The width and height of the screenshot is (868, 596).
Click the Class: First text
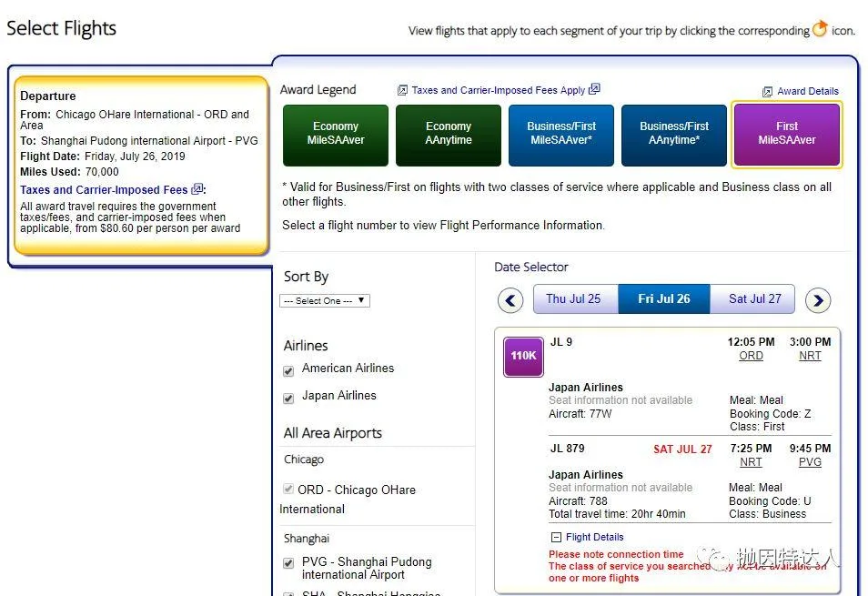(x=757, y=427)
